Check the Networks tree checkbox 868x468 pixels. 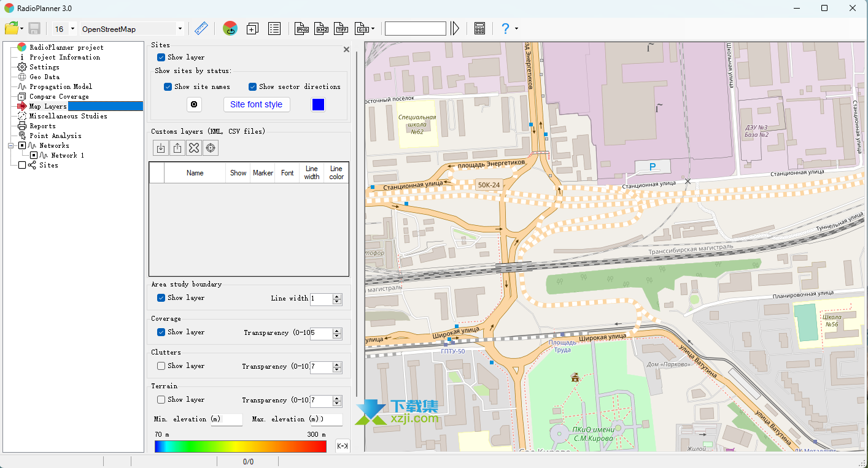tap(22, 145)
